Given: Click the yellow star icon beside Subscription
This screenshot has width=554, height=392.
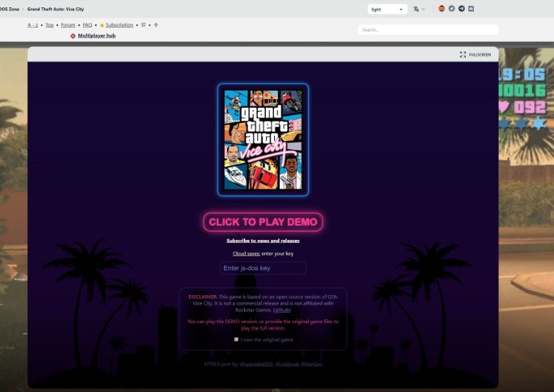Looking at the screenshot, I should click(x=102, y=25).
